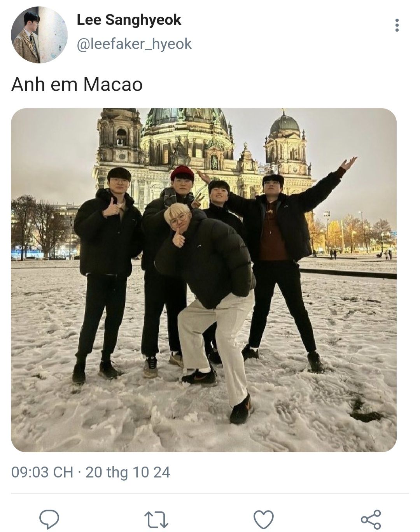Click the 09:03 CH timestamp
Viewport: 420px width, 532px height.
[x=42, y=472]
